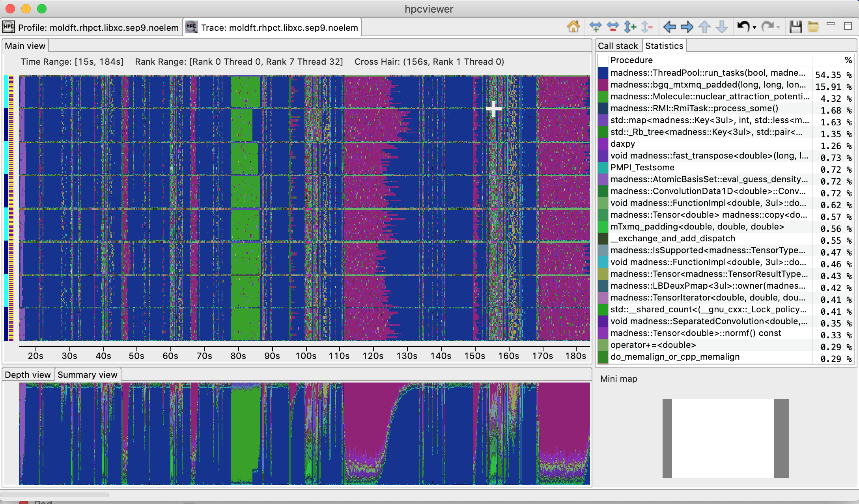Click the undo arrow icon
The image size is (859, 504).
point(743,27)
